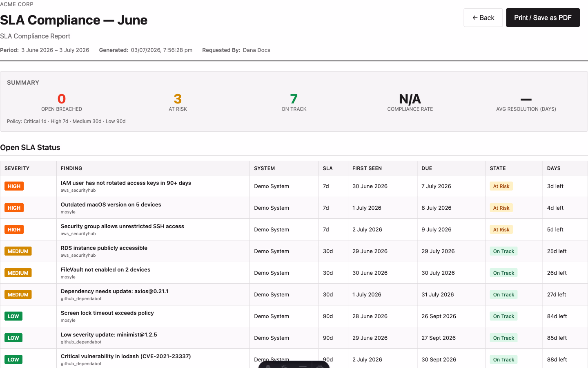Click MEDIUM badge for axios dependency finding

pos(18,294)
